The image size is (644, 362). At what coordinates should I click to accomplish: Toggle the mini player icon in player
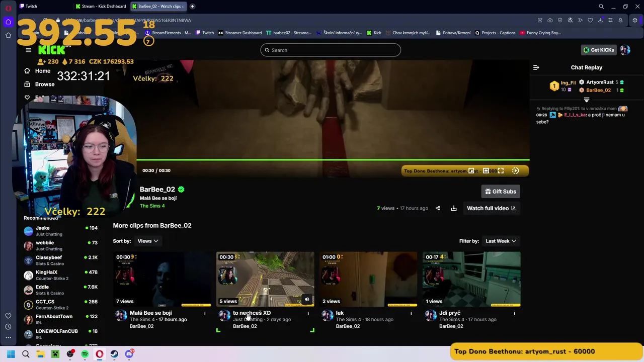coord(471,171)
